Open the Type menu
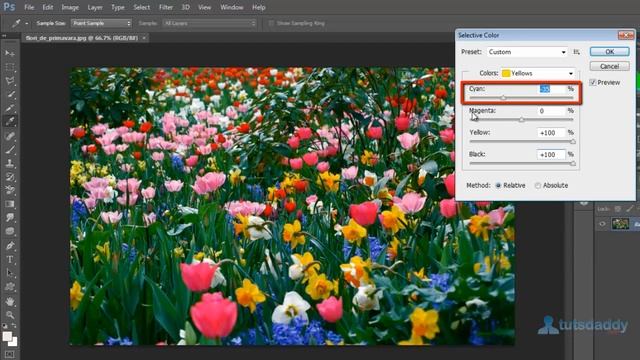The height and width of the screenshot is (360, 640). [118, 7]
